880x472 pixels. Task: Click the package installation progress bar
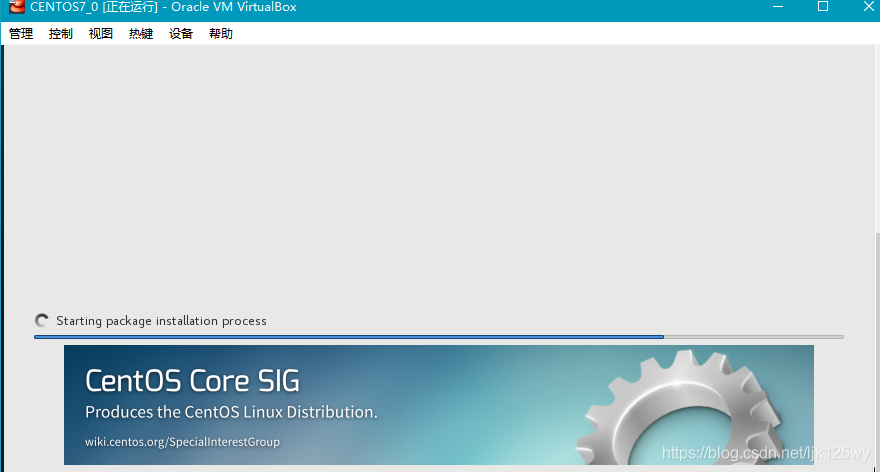pos(439,337)
